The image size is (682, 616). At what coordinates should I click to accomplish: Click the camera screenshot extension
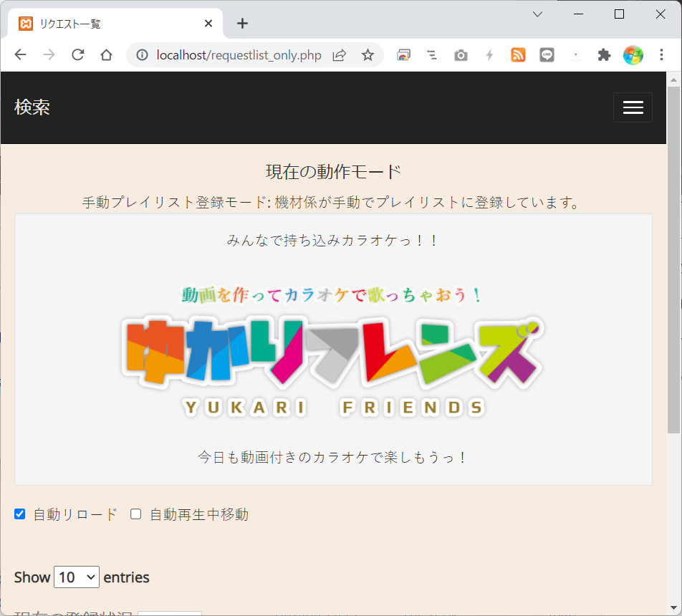[461, 55]
